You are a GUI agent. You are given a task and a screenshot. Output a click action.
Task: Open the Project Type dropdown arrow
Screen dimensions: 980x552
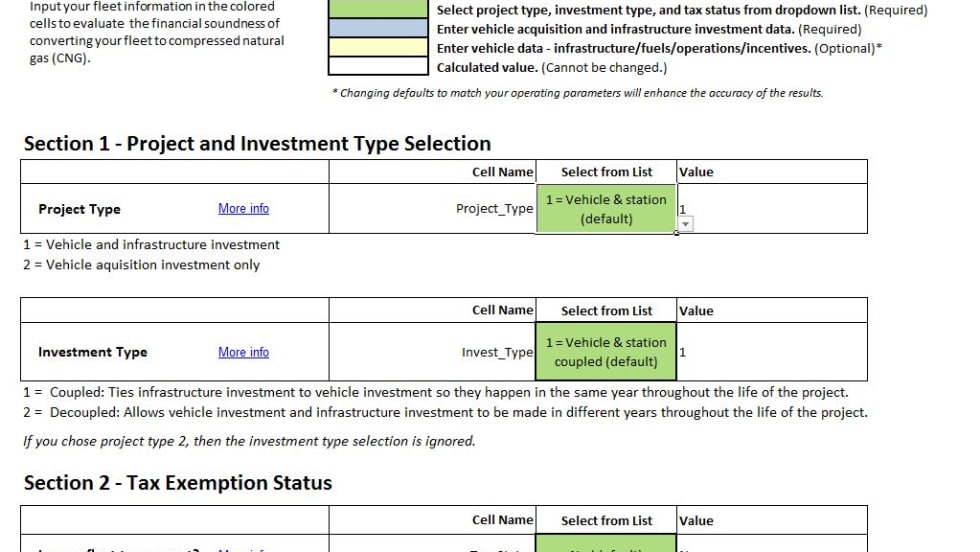(686, 224)
